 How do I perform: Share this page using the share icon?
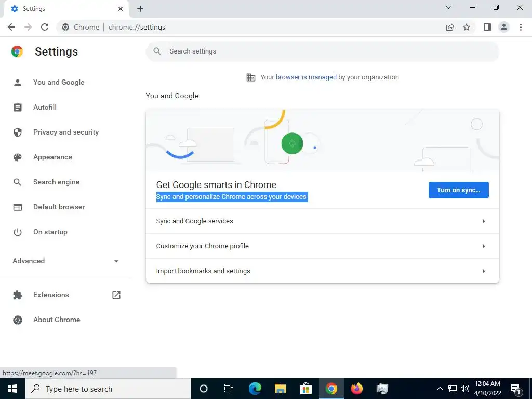click(450, 27)
